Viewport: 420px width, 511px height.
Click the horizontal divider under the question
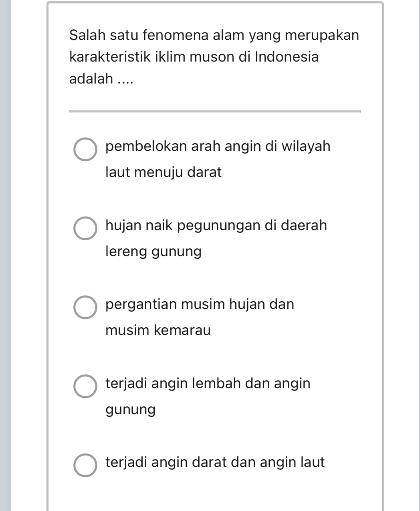pos(215,112)
